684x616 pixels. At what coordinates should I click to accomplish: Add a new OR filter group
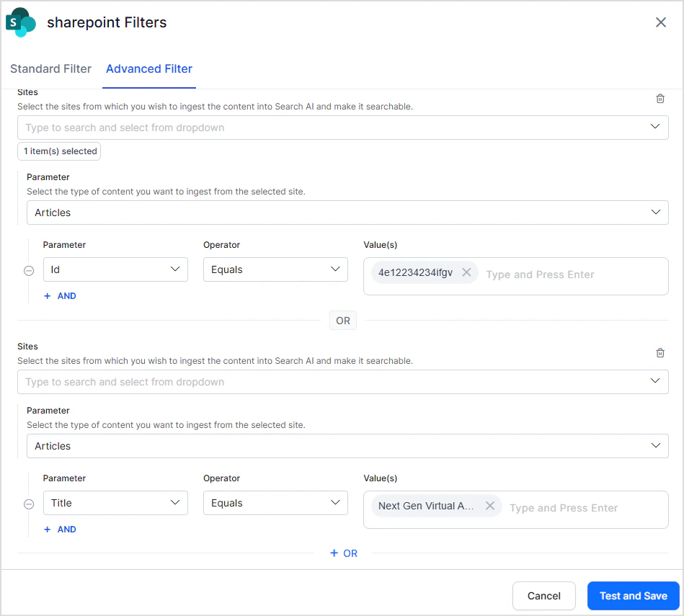point(343,553)
